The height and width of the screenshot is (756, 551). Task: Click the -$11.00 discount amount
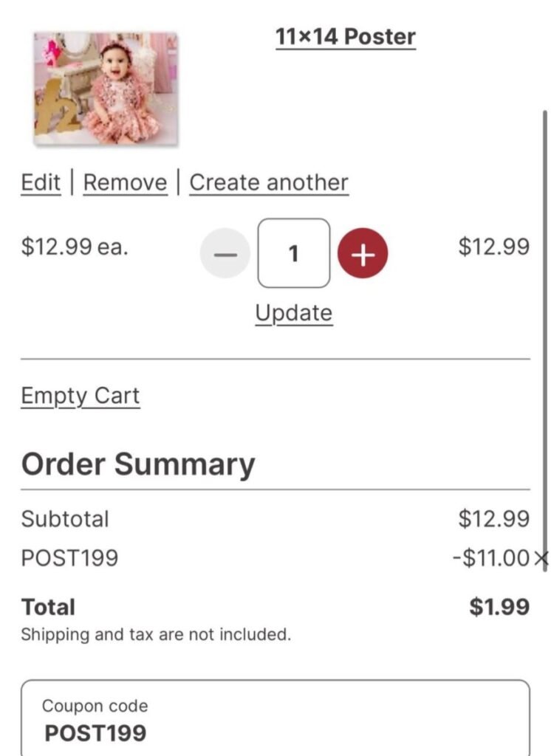point(490,558)
